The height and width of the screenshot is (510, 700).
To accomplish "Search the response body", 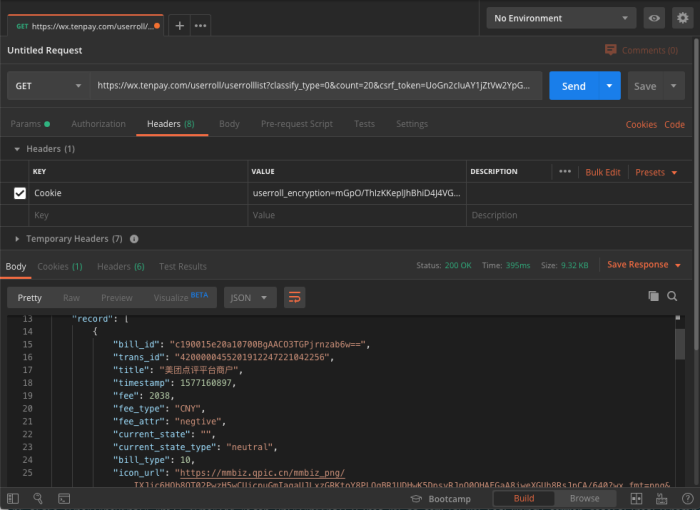I will tap(672, 296).
